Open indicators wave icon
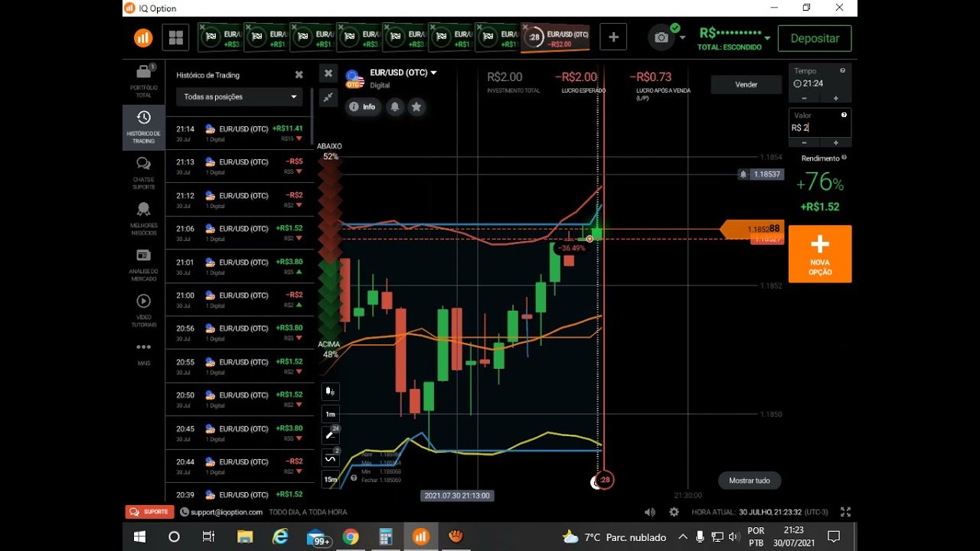The width and height of the screenshot is (980, 551). tap(330, 458)
